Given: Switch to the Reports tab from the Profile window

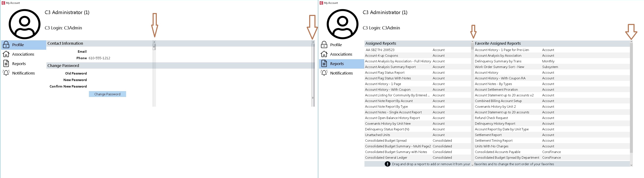Looking at the screenshot, I should click(x=19, y=64).
